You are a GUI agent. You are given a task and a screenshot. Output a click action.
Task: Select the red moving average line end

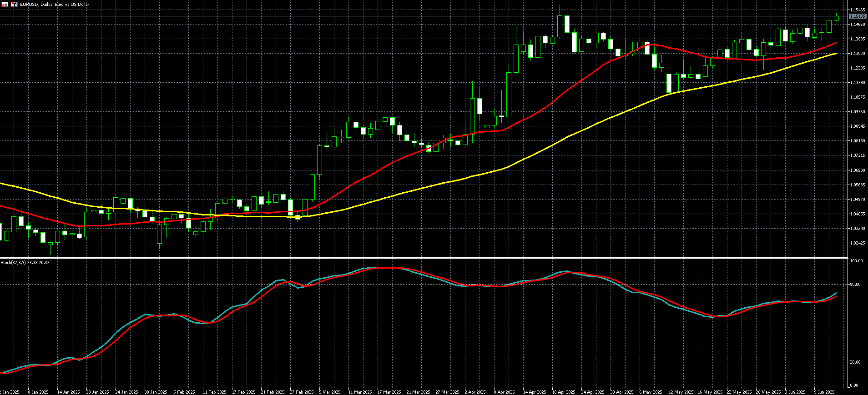click(x=836, y=43)
